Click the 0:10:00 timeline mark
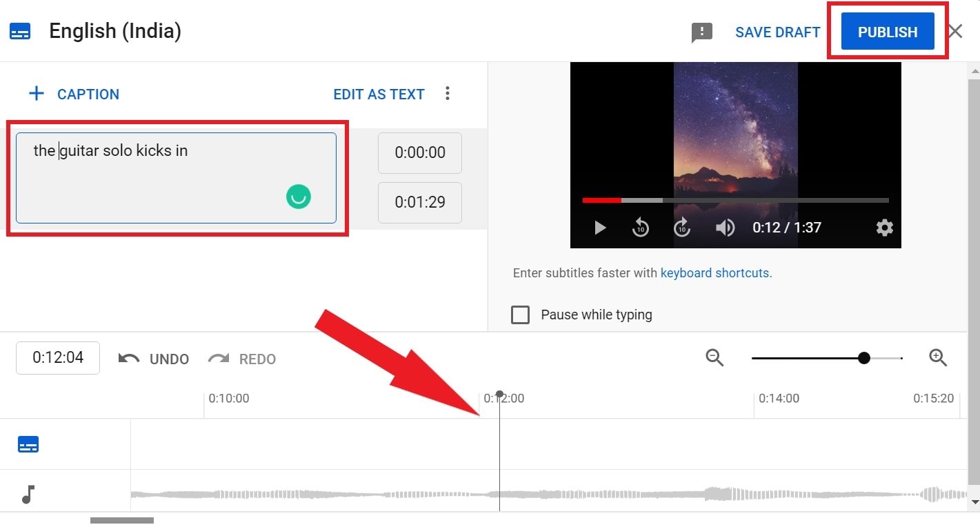 coord(229,398)
